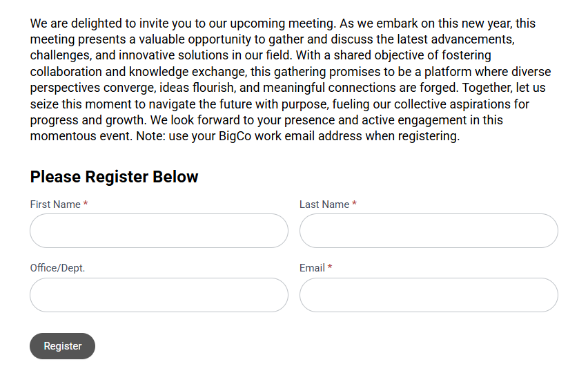588x391 pixels.
Task: Submit the form with the Register button
Action: pos(62,346)
